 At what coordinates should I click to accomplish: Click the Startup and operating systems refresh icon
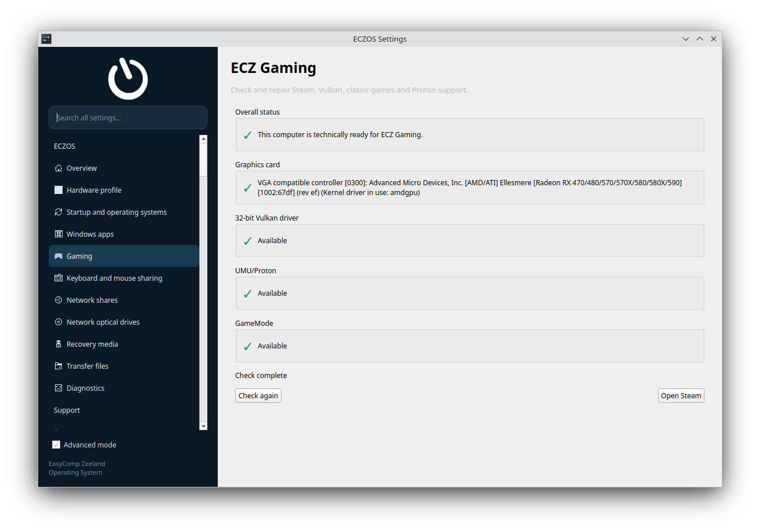coord(58,212)
